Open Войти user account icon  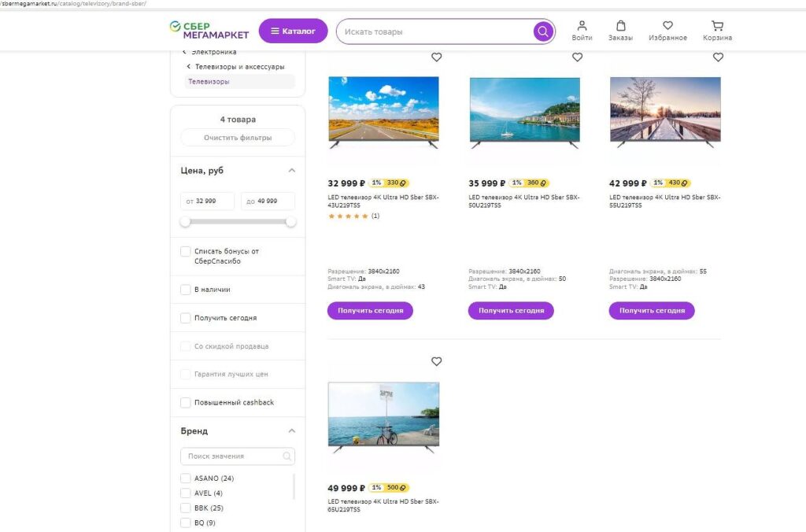point(582,31)
